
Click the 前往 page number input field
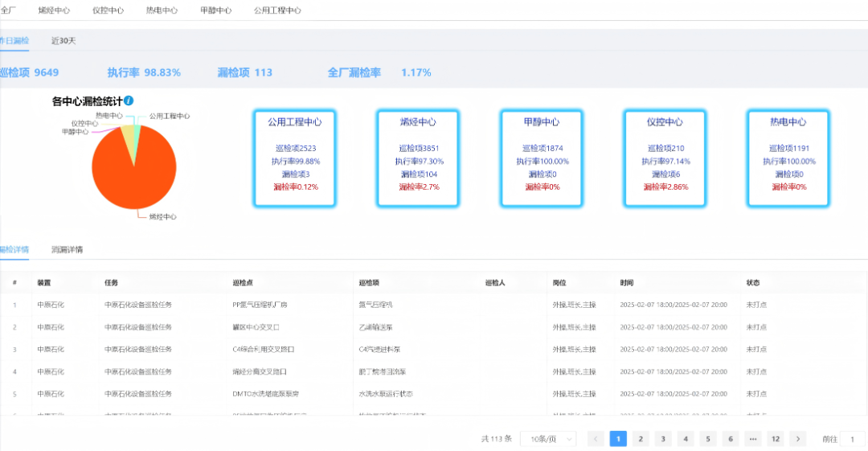853,439
